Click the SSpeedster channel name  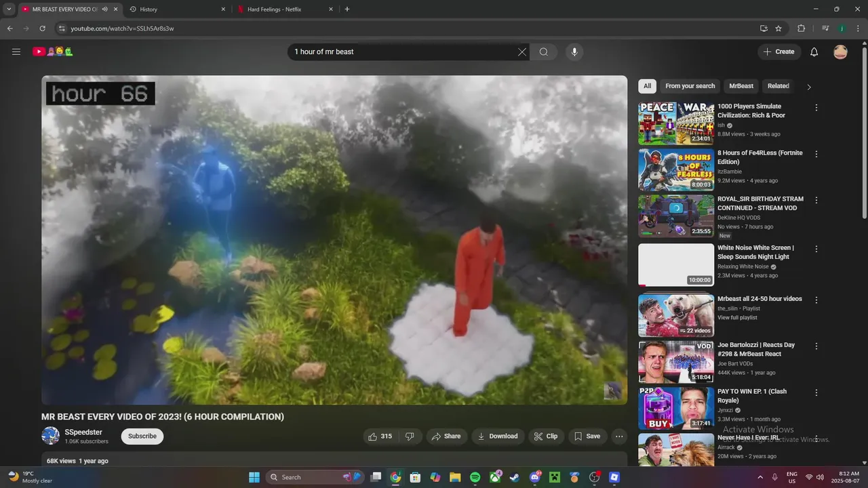pos(83,432)
